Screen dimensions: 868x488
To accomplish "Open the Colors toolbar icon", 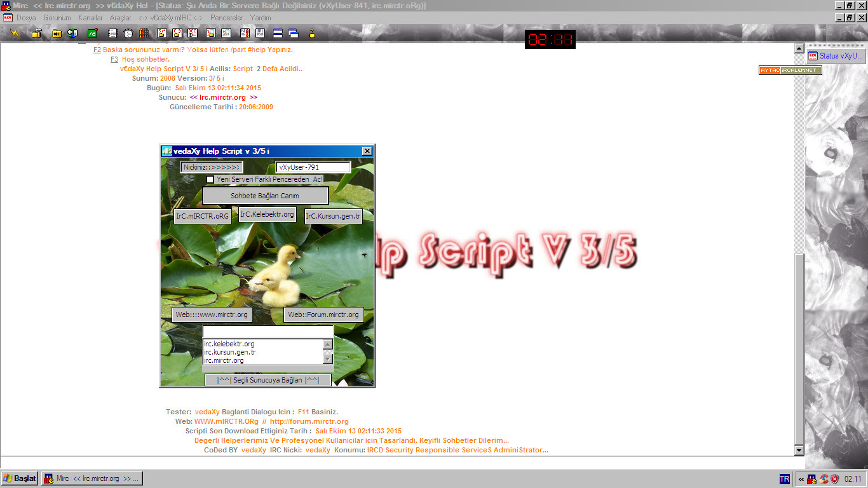I will pos(144,33).
